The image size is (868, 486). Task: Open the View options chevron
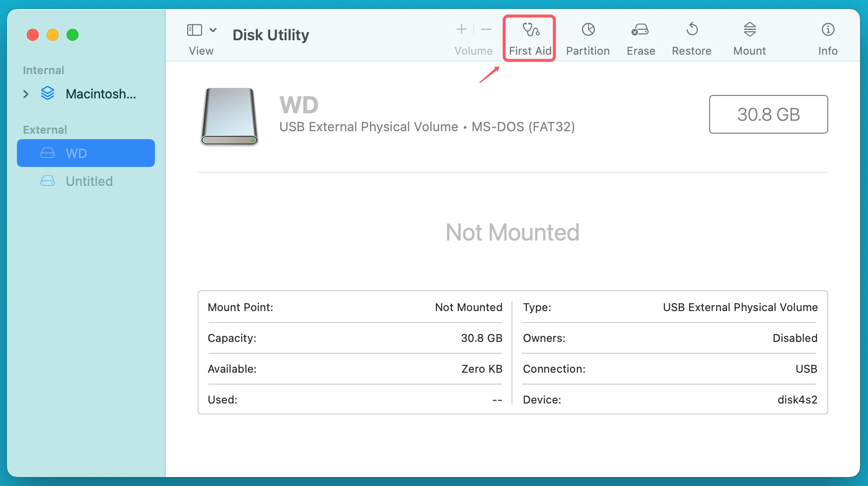click(213, 29)
